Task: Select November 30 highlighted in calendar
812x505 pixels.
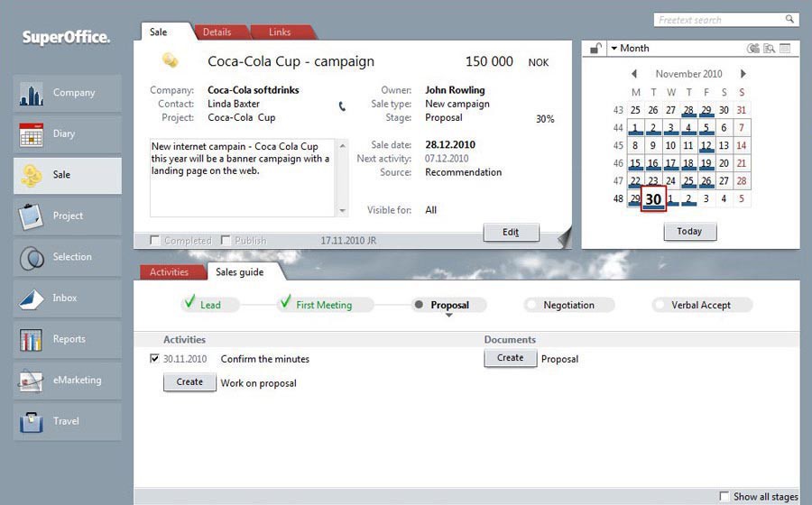Action: pyautogui.click(x=653, y=199)
